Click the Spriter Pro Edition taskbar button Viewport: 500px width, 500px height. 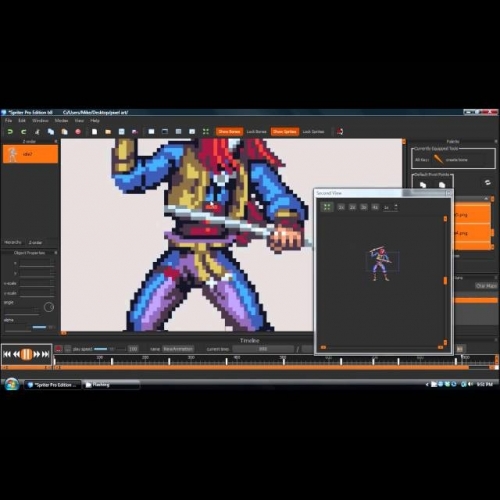pyautogui.click(x=52, y=385)
